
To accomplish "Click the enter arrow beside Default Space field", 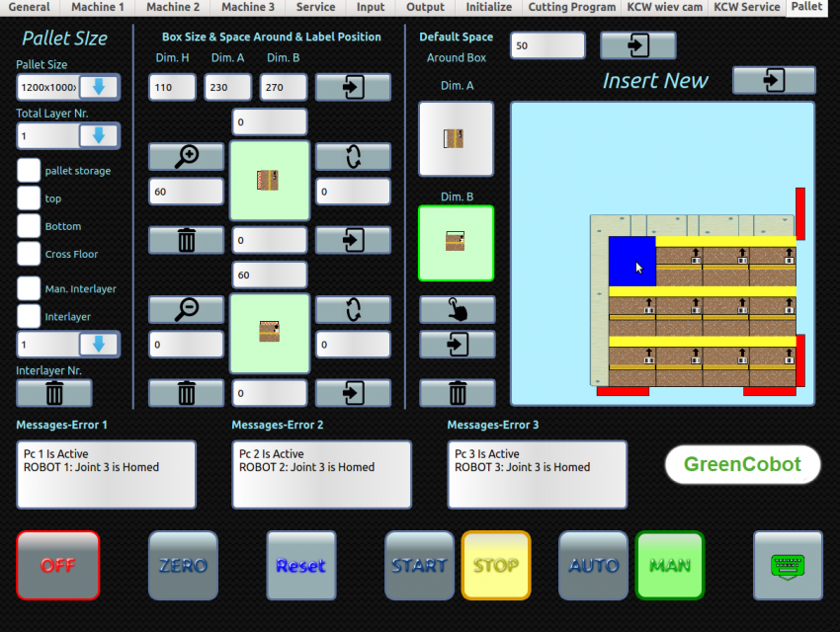I will coord(638,45).
